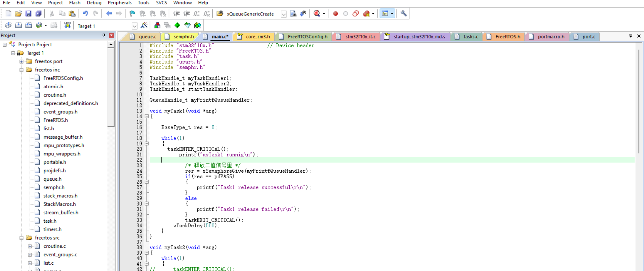Rebuild all target files icon
The height and width of the screenshot is (271, 644).
click(29, 26)
